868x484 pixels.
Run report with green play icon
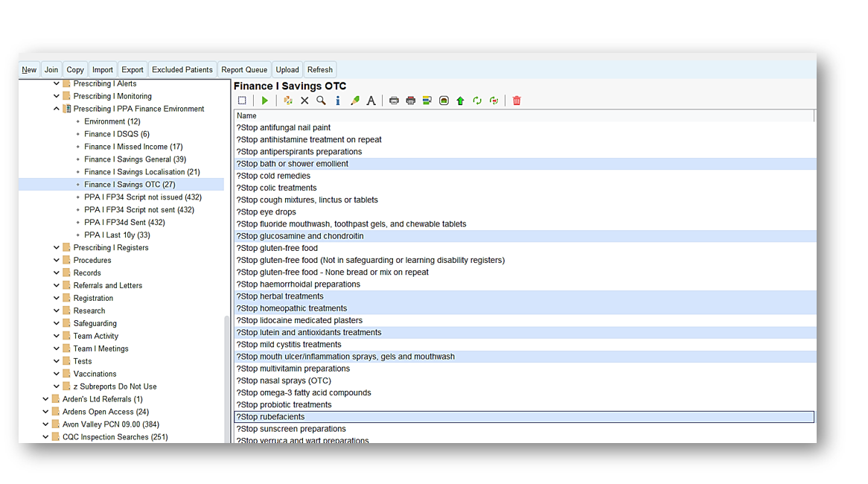click(x=264, y=101)
